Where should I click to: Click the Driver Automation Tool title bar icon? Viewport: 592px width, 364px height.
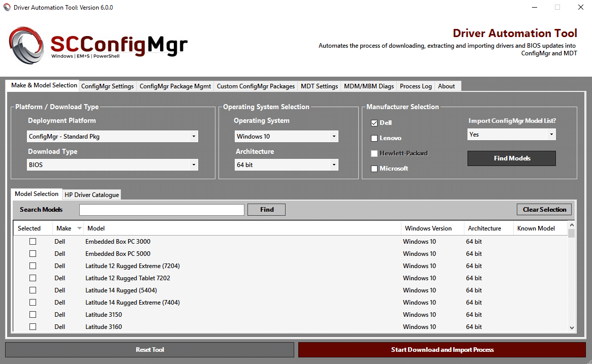tap(7, 7)
